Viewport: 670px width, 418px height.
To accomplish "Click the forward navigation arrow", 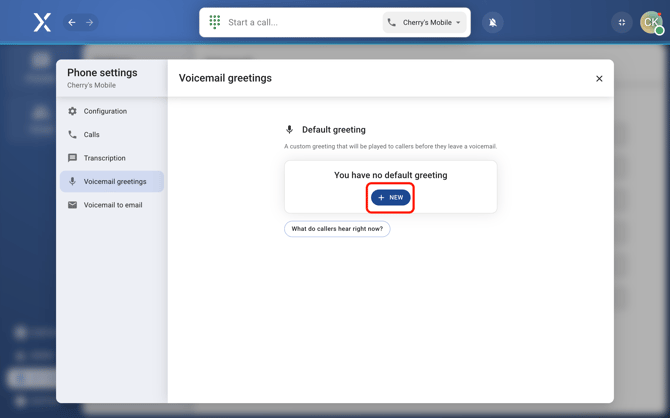I will tap(89, 22).
